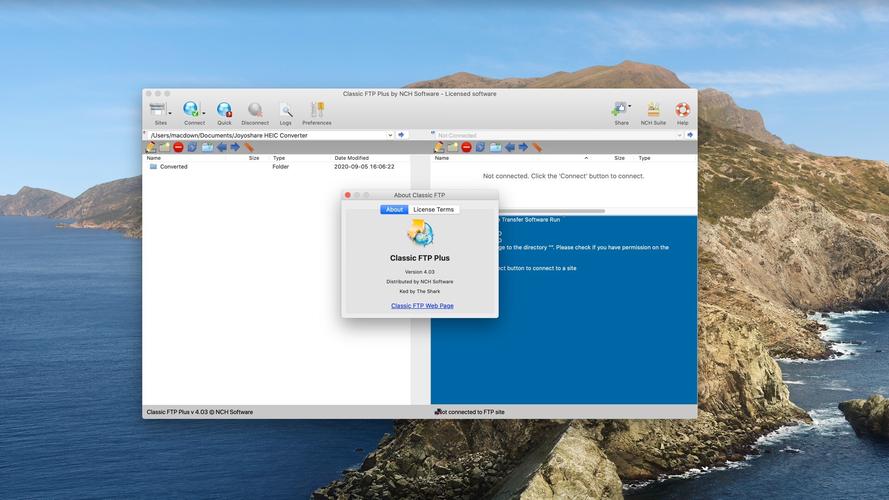Image resolution: width=889 pixels, height=500 pixels.
Task: Open the Logs magnifier icon
Action: point(286,110)
